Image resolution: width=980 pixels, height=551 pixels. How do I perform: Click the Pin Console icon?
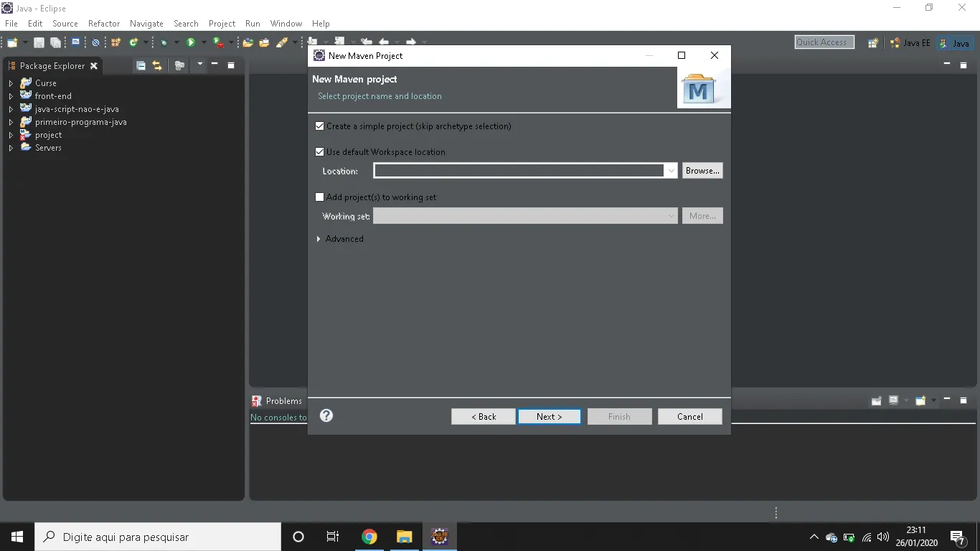pyautogui.click(x=876, y=400)
